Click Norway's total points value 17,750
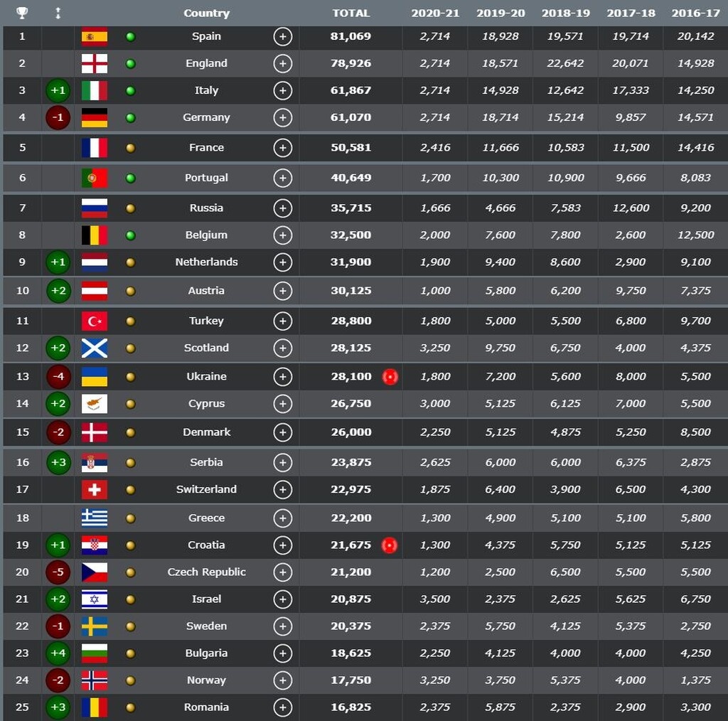 tap(351, 680)
